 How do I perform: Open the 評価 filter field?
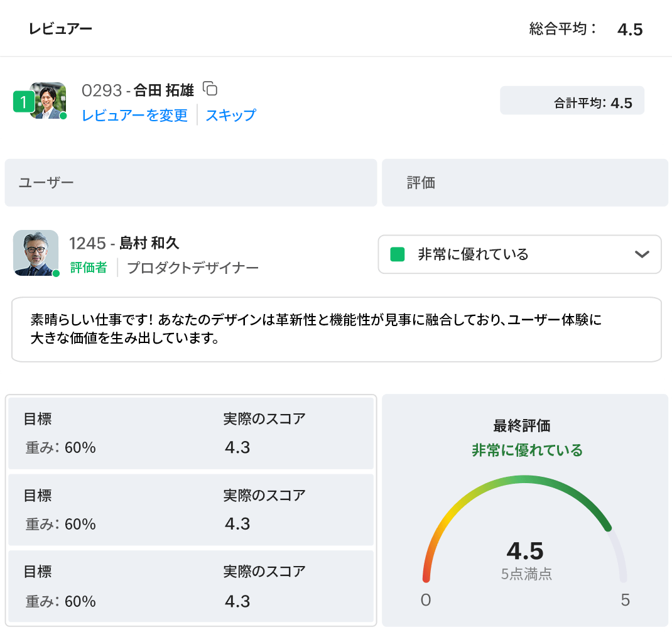[525, 182]
